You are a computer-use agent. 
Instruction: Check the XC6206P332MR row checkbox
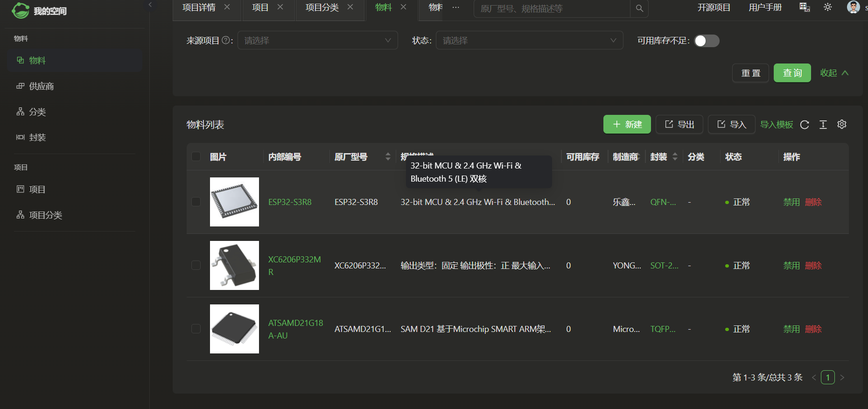coord(196,265)
